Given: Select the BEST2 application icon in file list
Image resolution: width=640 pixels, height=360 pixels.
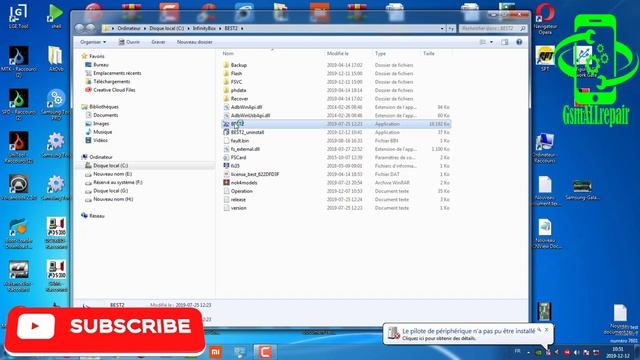Looking at the screenshot, I should (x=226, y=124).
